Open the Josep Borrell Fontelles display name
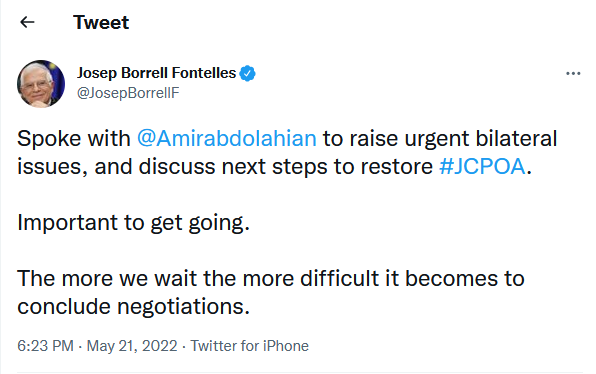This screenshot has width=596, height=374. pos(157,73)
